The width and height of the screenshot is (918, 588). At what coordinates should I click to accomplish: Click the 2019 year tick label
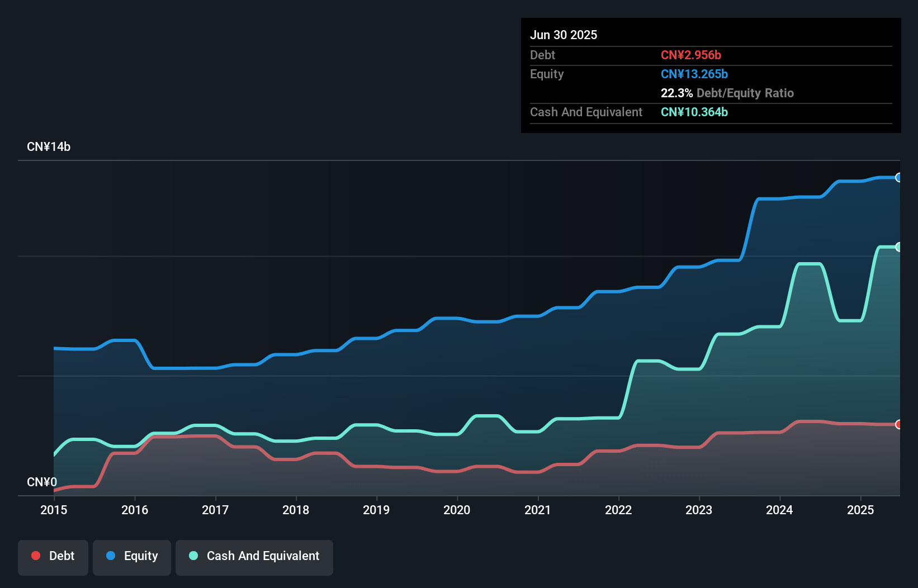click(x=376, y=510)
